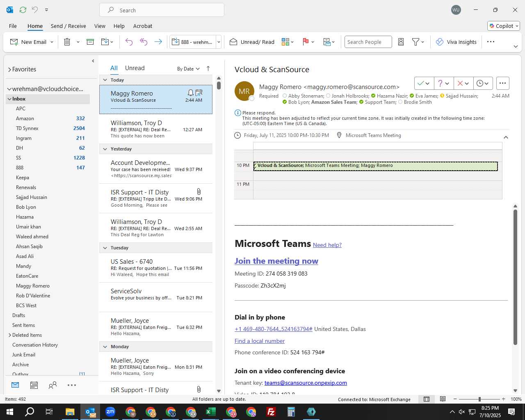Screen dimensions: 525x420
Task: Collapse the folder pane arrow
Action: point(93,61)
